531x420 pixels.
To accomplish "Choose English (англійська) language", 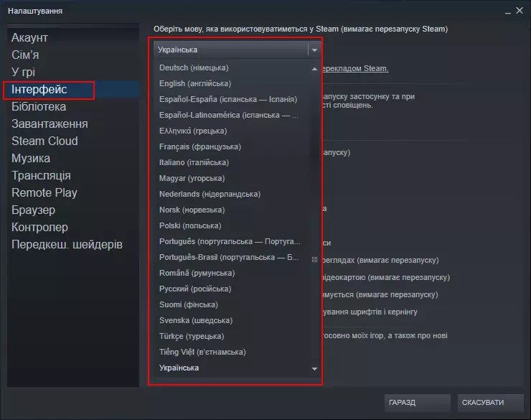I will pos(195,84).
